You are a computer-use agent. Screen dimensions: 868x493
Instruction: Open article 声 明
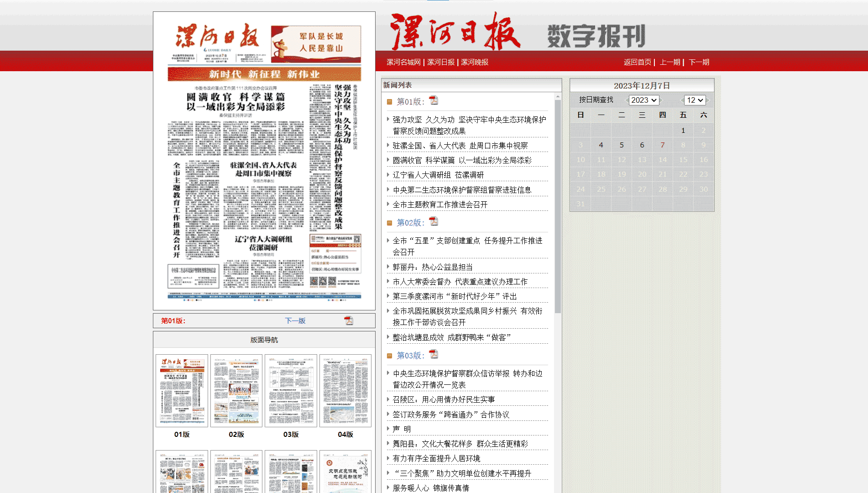pyautogui.click(x=402, y=429)
